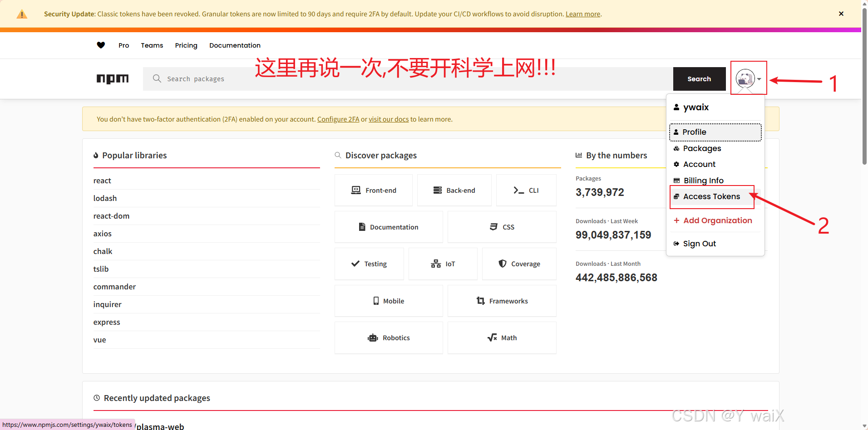Click the black heart icon in navigation
Viewport: 868px width, 430px height.
pos(101,45)
